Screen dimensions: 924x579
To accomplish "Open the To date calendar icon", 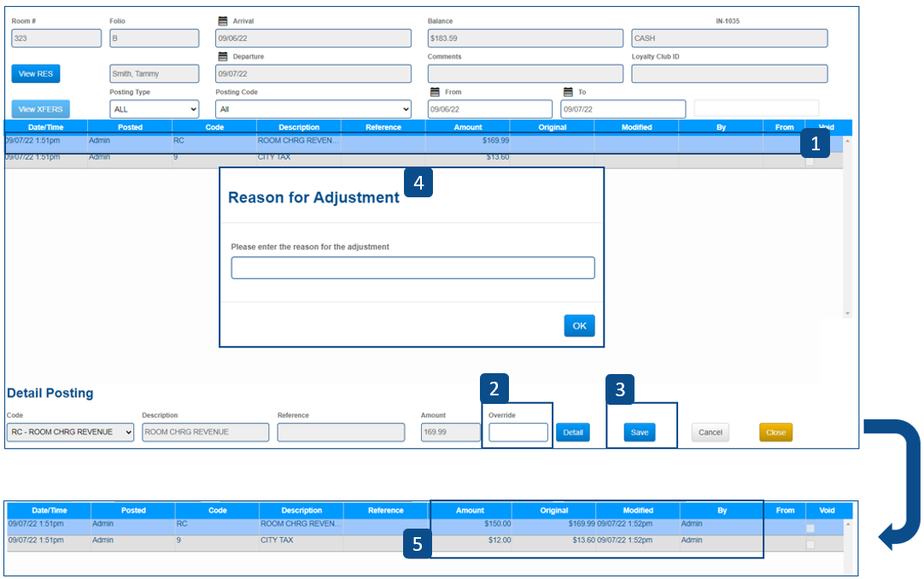I will (x=568, y=92).
